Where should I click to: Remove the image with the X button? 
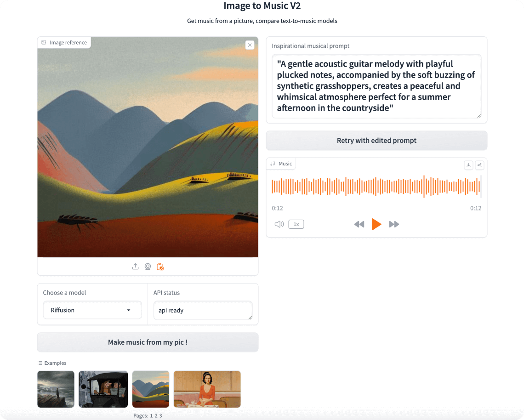click(x=250, y=45)
